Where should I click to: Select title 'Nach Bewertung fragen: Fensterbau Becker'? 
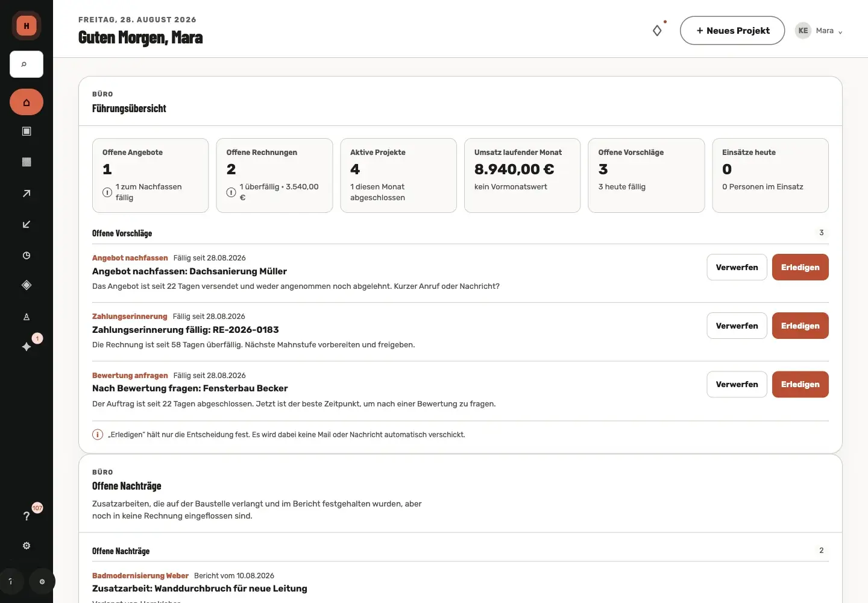(x=190, y=388)
